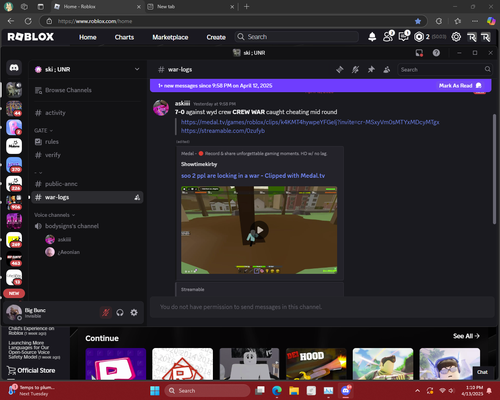500x400 pixels.
Task: Click the red NEW mentions indicator
Action: pyautogui.click(x=14, y=293)
